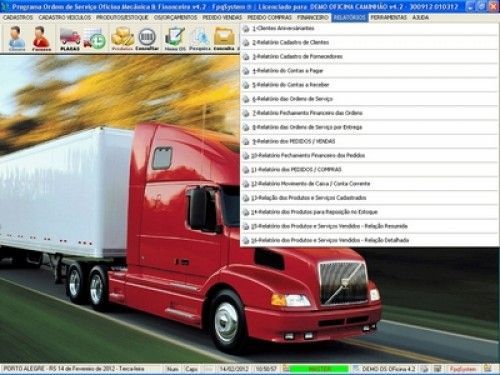Click the status bar icon right of FpqSystem
The height and width of the screenshot is (375, 500).
488,368
